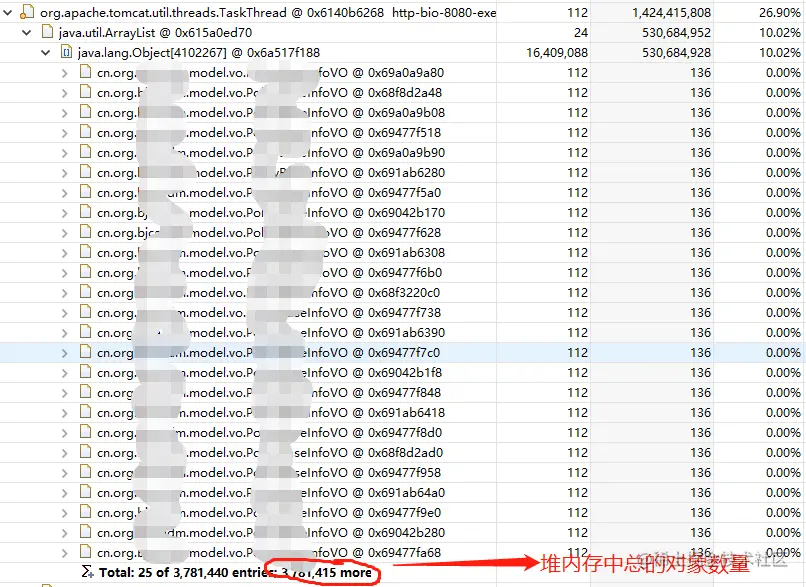Select row label ending InfoVO @ 0x68f3220c0
Screen dimensions: 806x587
pyautogui.click(x=268, y=293)
